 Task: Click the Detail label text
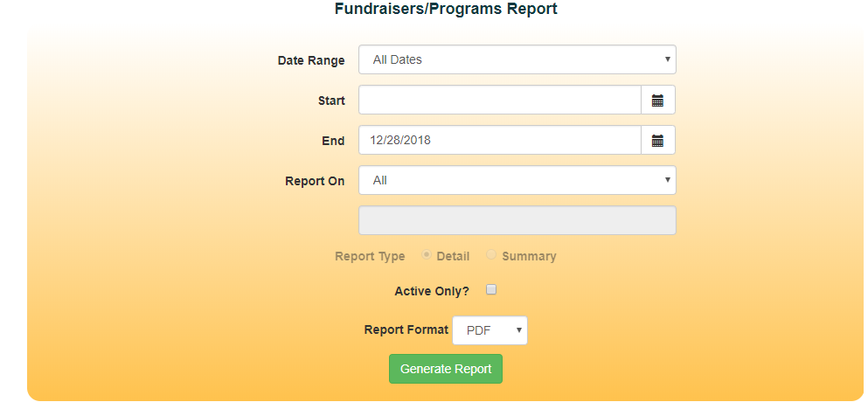coord(453,256)
